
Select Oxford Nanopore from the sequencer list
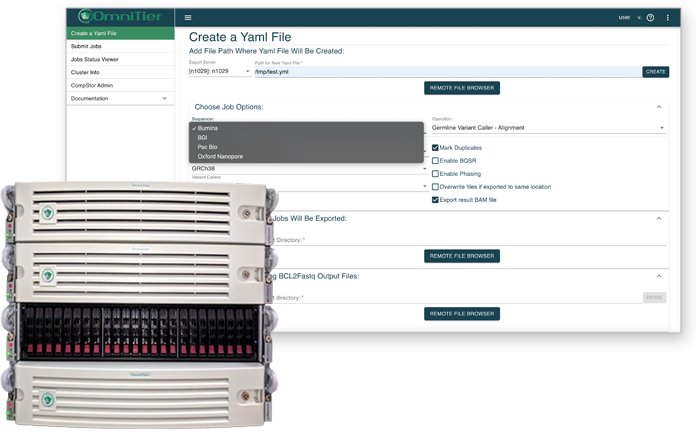tap(220, 156)
